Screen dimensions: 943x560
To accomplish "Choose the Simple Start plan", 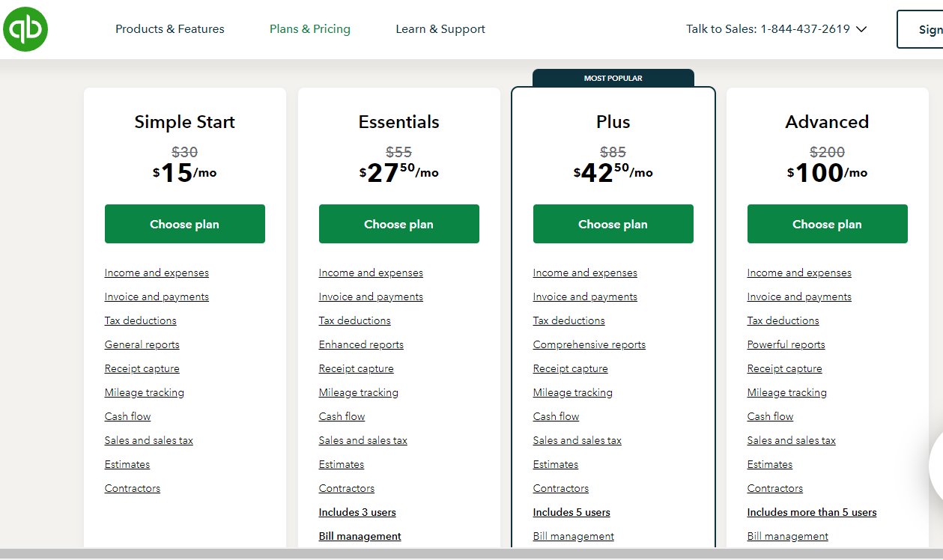I will (x=185, y=224).
